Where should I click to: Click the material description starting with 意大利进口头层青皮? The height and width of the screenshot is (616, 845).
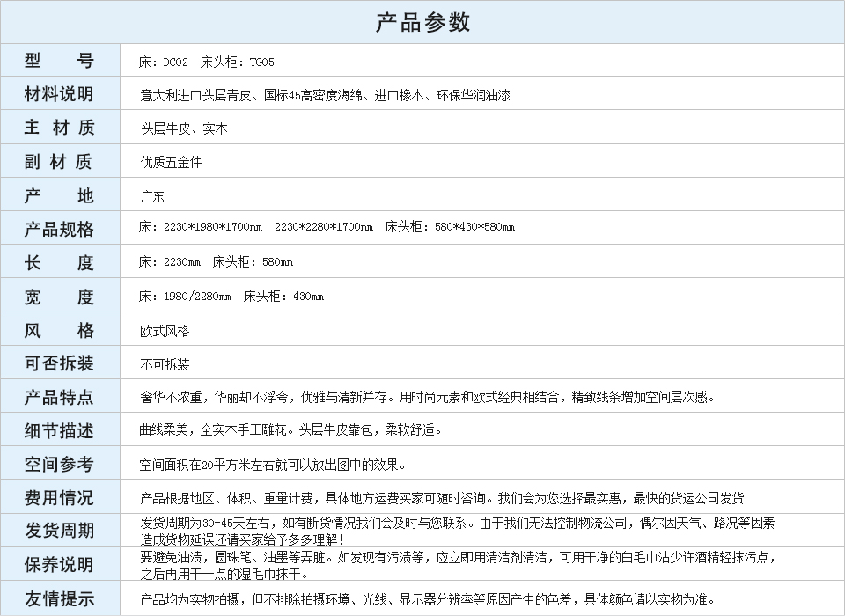click(x=325, y=95)
